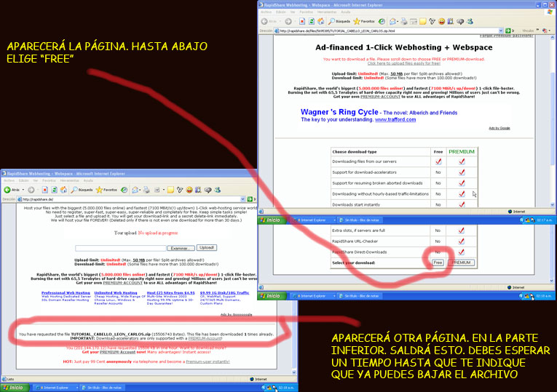Expand Edit button arrow in the rapidshare.de upload window

(x=164, y=190)
